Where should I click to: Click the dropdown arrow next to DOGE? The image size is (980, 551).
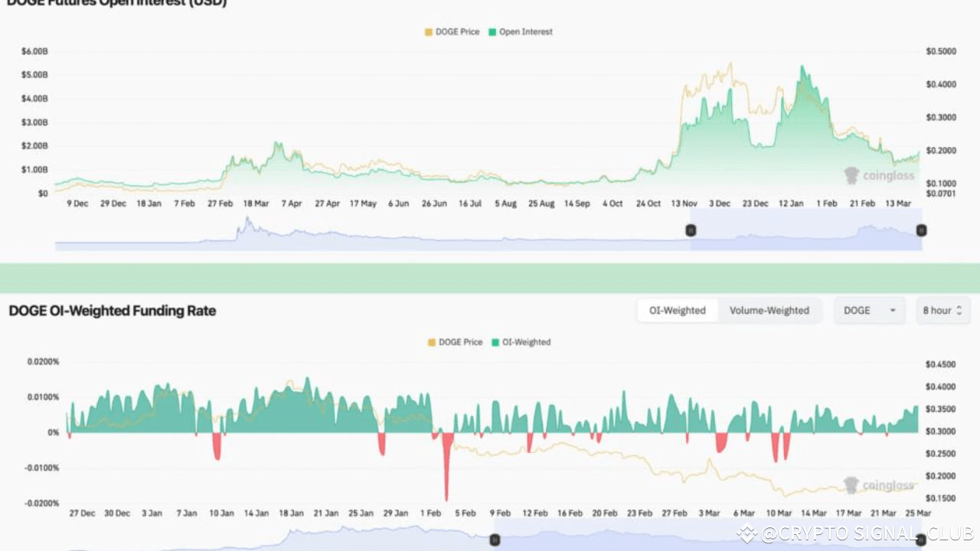point(893,311)
